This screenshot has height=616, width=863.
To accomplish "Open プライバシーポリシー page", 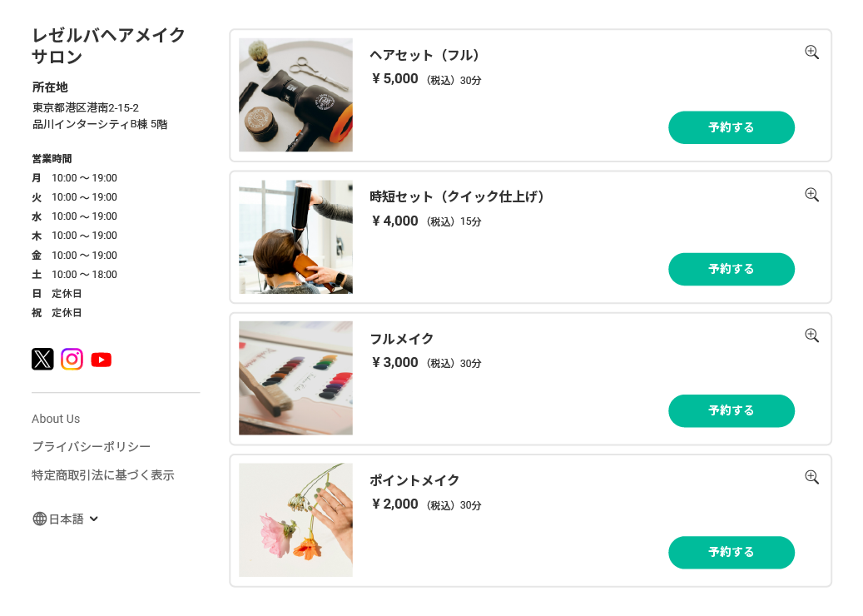I will [91, 447].
